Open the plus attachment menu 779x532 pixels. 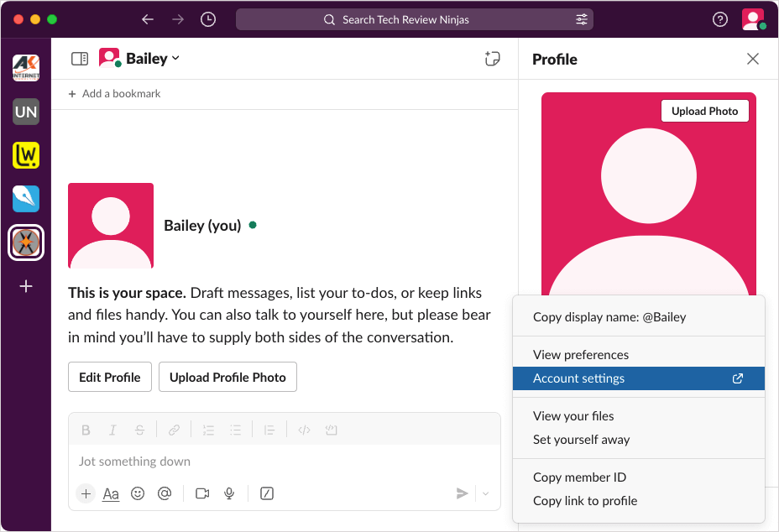(86, 493)
